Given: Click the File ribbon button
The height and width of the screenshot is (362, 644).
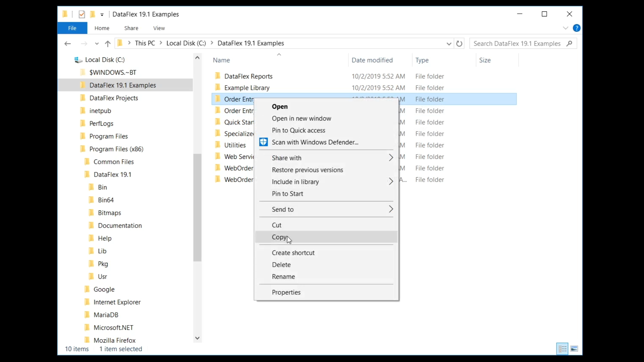Looking at the screenshot, I should click(72, 28).
